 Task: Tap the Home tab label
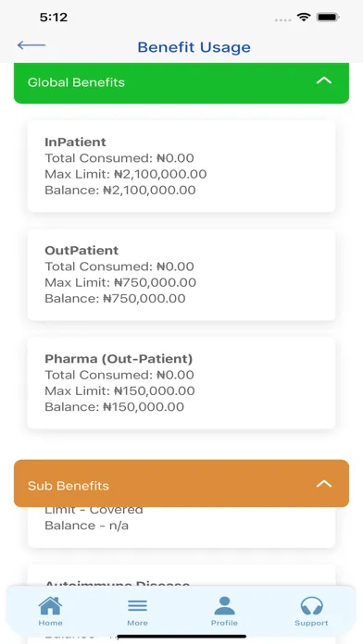click(50, 623)
